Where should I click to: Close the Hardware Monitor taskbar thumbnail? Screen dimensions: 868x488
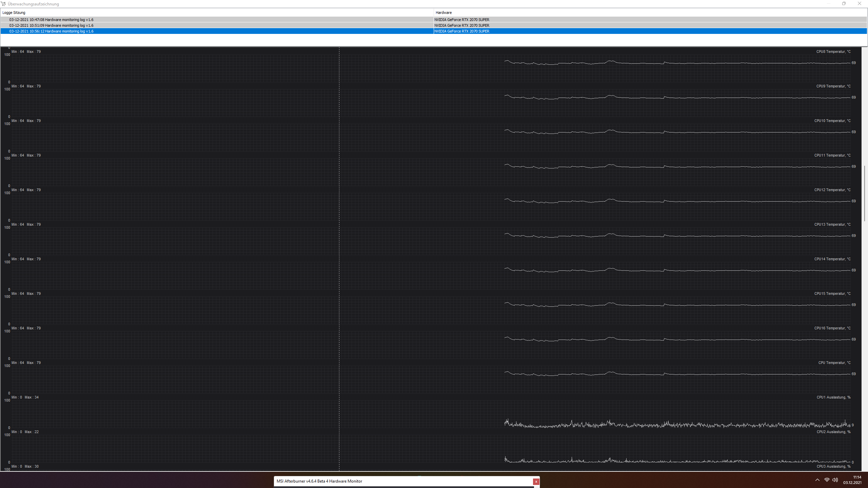click(x=536, y=482)
